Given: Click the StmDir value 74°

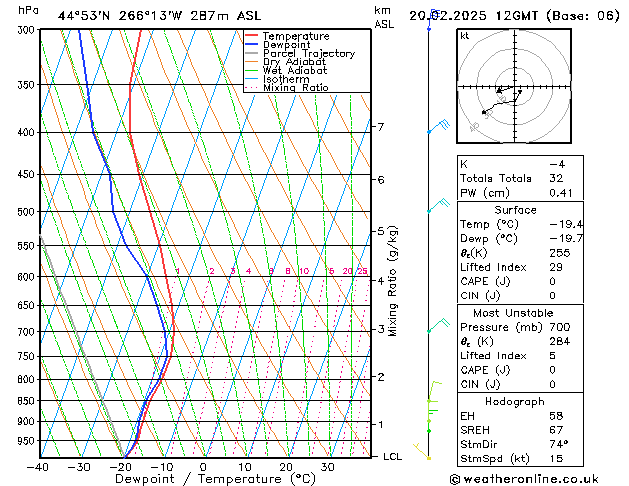Looking at the screenshot, I should point(559,444).
